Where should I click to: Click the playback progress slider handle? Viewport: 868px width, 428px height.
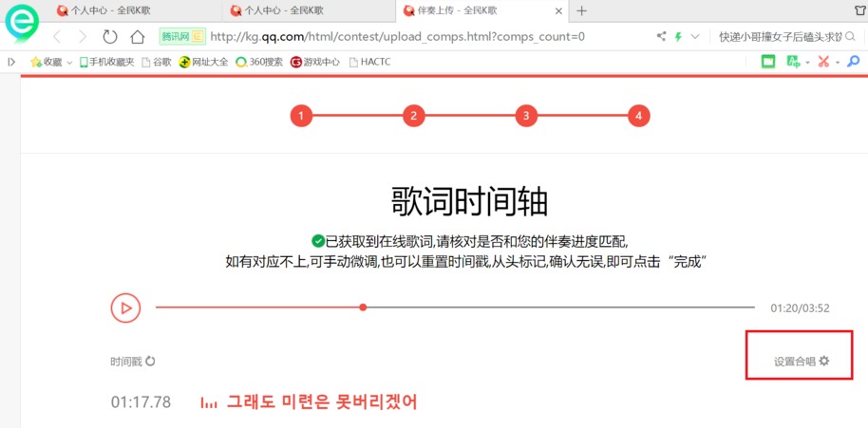pos(363,307)
